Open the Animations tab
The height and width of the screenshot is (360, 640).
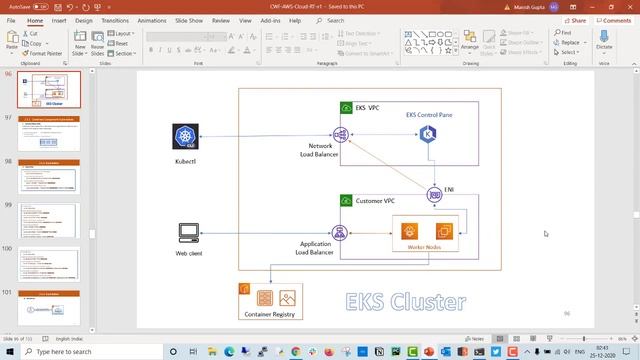coord(152,20)
